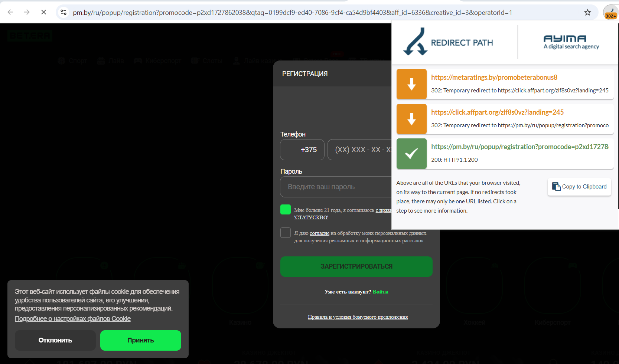Select the Казино category tile
This screenshot has height=364, width=619.
click(240, 292)
